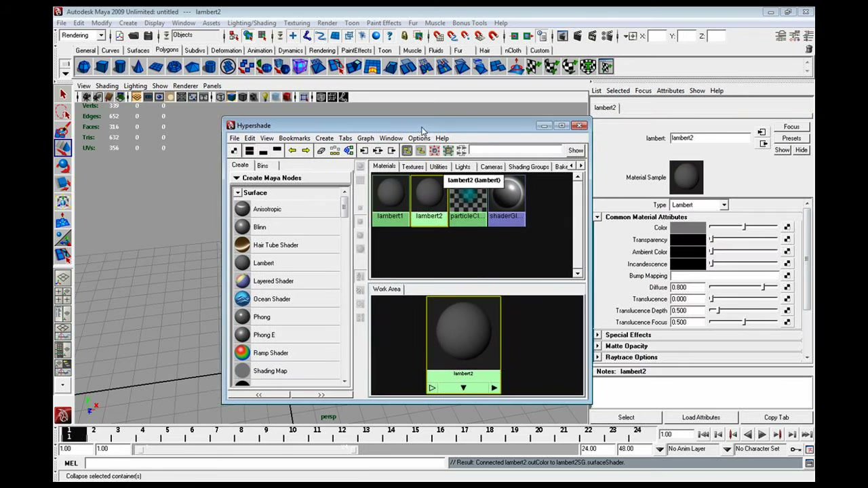This screenshot has height=488, width=868.
Task: Click the Diffuse slider track
Action: coord(743,287)
